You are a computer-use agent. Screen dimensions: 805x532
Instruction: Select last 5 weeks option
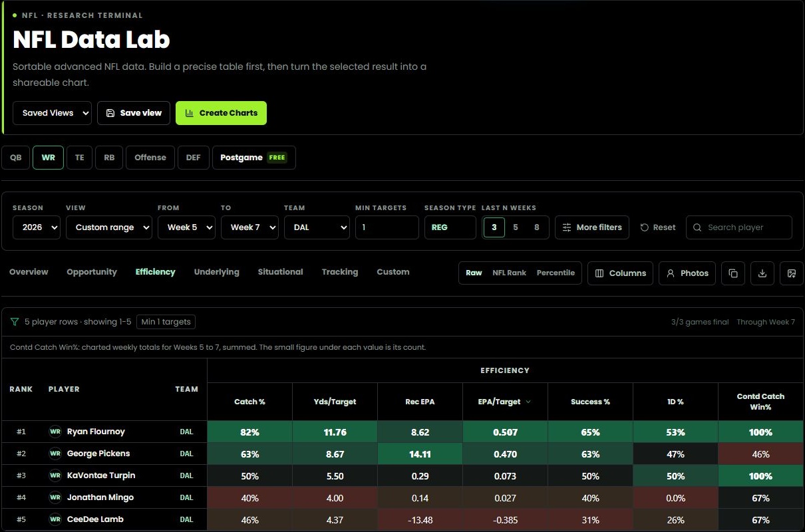(x=516, y=227)
